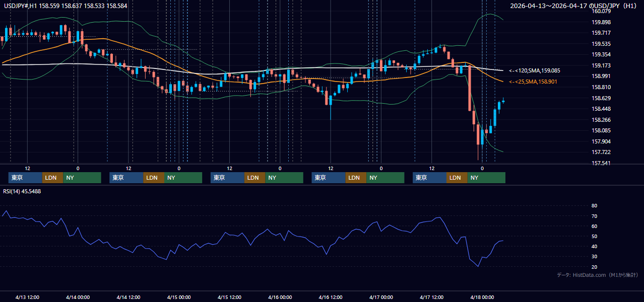The image size is (644, 302).
Task: Click the 158.629 price axis label
Action: pos(602,98)
